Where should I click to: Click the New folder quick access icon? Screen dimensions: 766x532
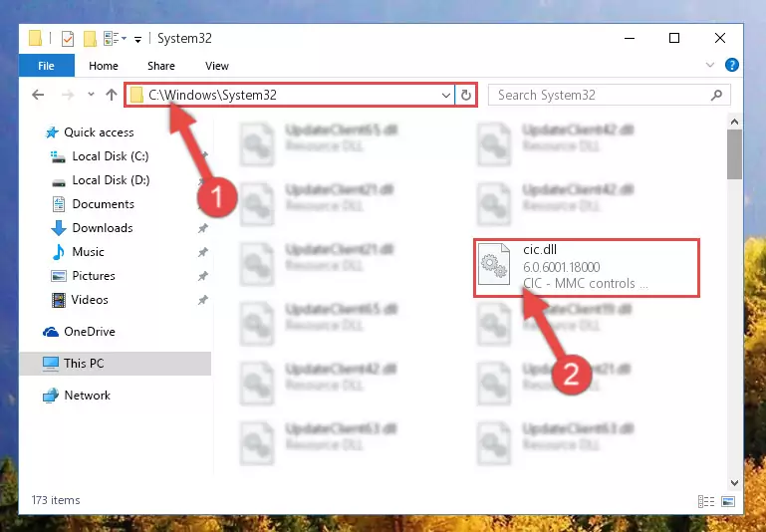point(90,38)
